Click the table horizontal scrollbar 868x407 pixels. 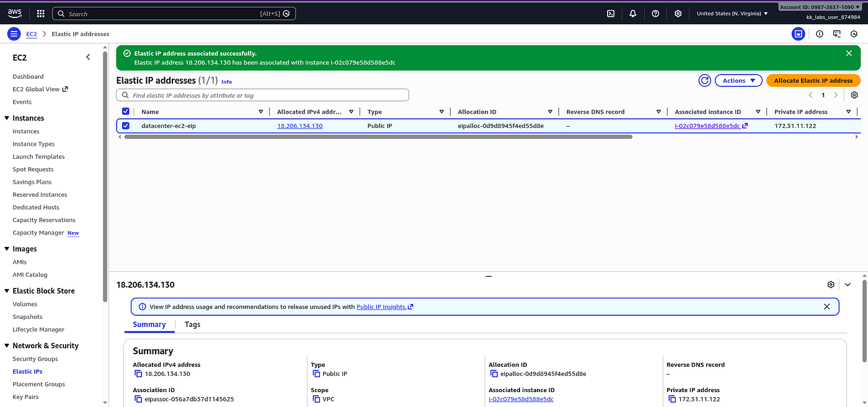coord(378,136)
